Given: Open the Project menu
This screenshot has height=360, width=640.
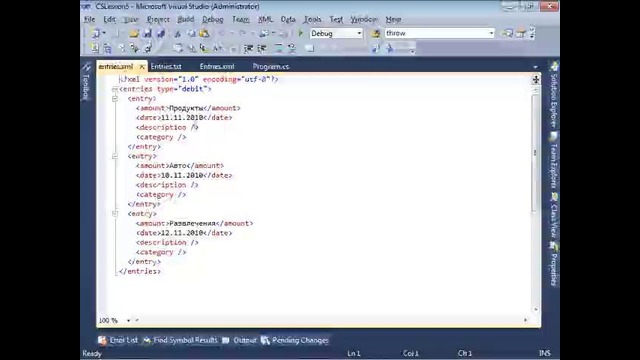Looking at the screenshot, I should click(158, 19).
